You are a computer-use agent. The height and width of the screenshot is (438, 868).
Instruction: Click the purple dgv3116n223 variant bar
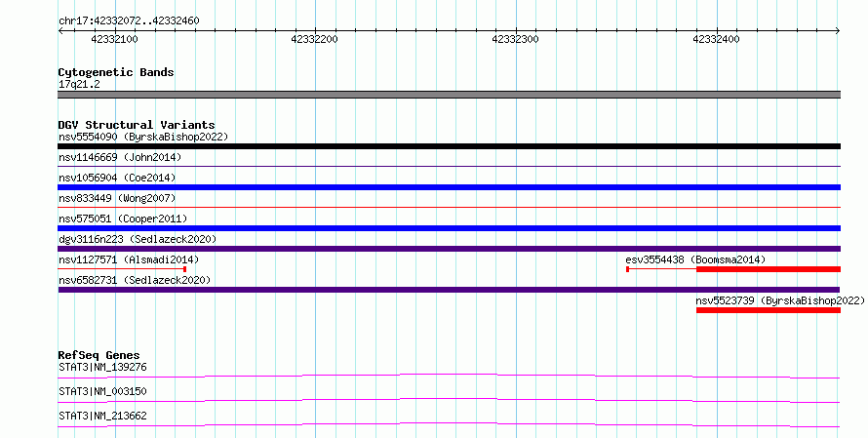[x=449, y=249]
